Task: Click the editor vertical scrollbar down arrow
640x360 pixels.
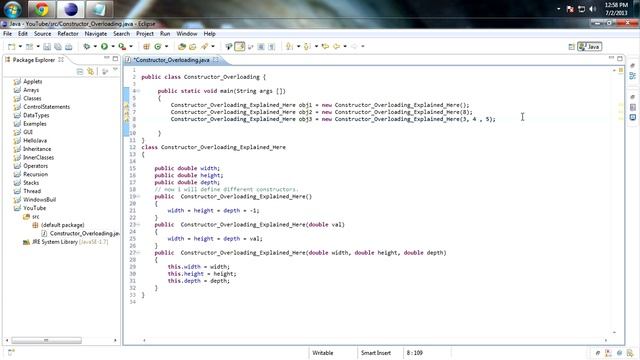Action: [x=614, y=333]
